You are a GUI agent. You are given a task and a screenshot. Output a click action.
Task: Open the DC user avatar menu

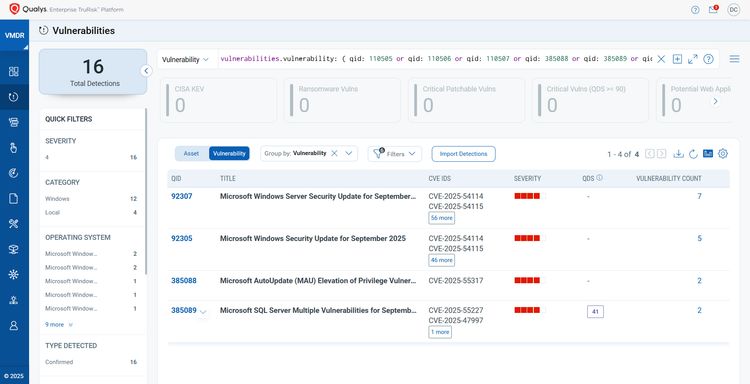pyautogui.click(x=733, y=10)
